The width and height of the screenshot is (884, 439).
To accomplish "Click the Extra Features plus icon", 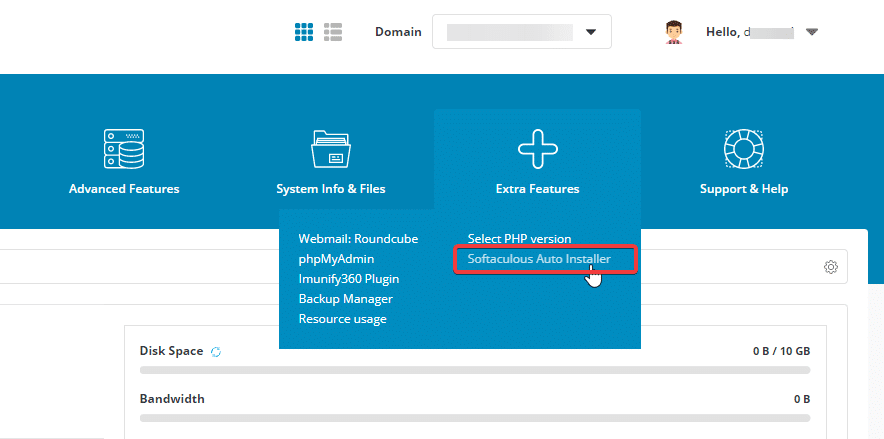I will [x=537, y=149].
